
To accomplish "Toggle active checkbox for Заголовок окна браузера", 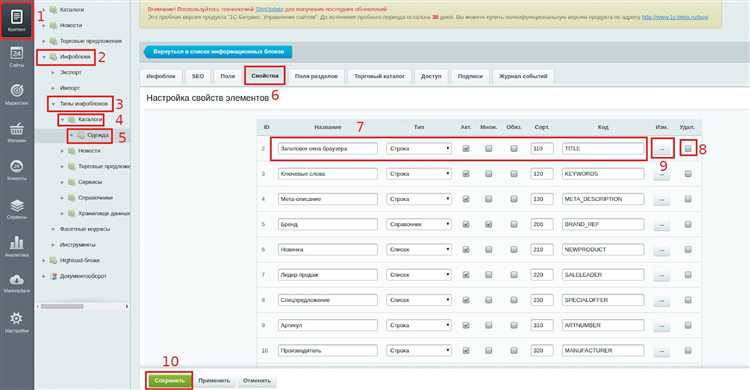I will pos(466,149).
